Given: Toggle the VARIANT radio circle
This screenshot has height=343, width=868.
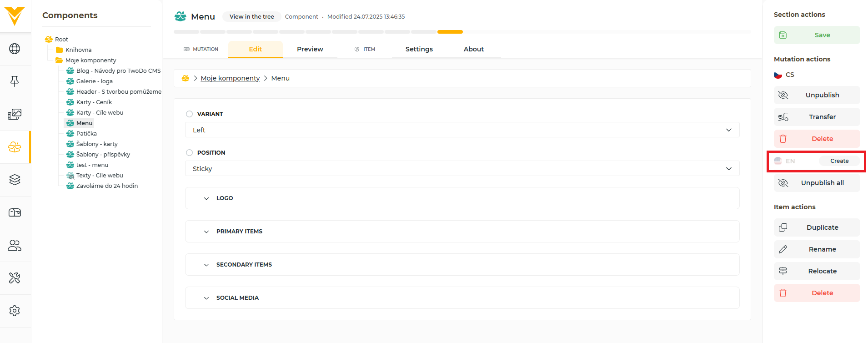Looking at the screenshot, I should [x=189, y=114].
